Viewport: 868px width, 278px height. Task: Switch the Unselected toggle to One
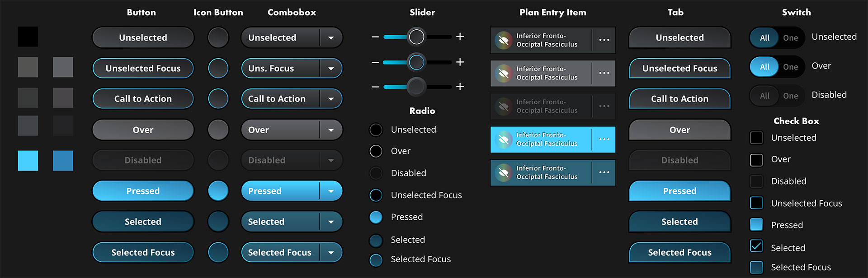(x=790, y=38)
